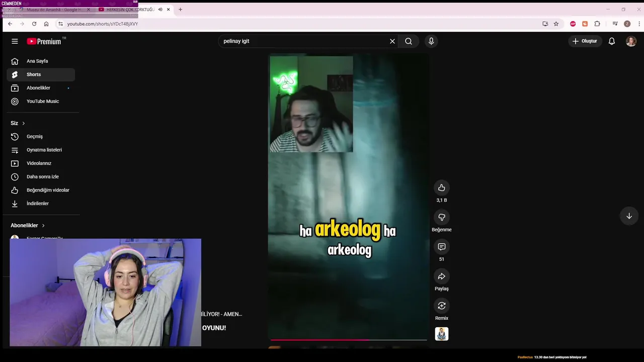Select Shorts in the sidebar
Image resolution: width=644 pixels, height=362 pixels.
tap(41, 74)
